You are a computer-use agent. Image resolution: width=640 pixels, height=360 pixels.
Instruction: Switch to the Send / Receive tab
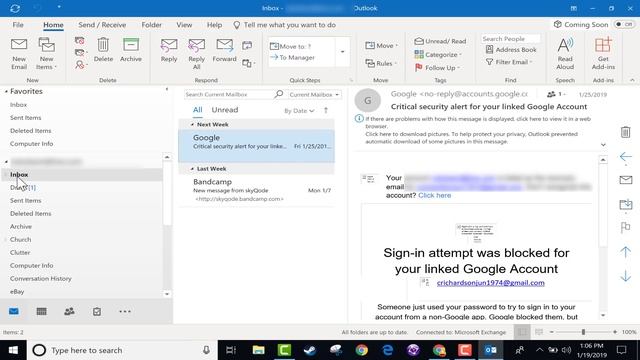click(102, 25)
